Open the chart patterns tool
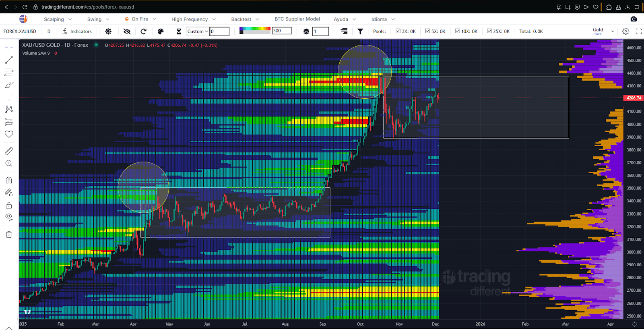The width and height of the screenshot is (644, 330). (x=9, y=109)
